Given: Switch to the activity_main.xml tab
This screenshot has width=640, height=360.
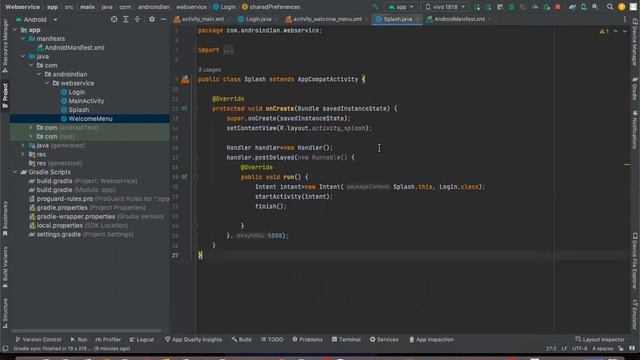Looking at the screenshot, I should (x=200, y=19).
